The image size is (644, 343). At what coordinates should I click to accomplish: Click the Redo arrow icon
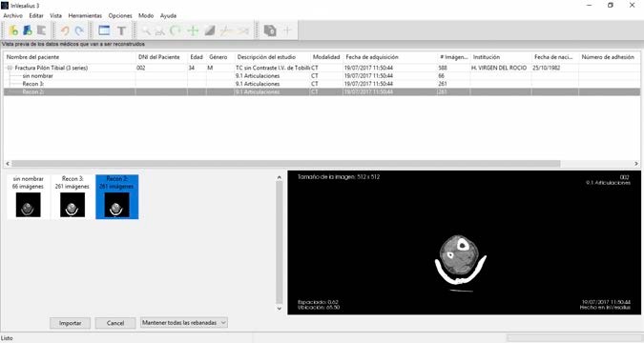79,30
